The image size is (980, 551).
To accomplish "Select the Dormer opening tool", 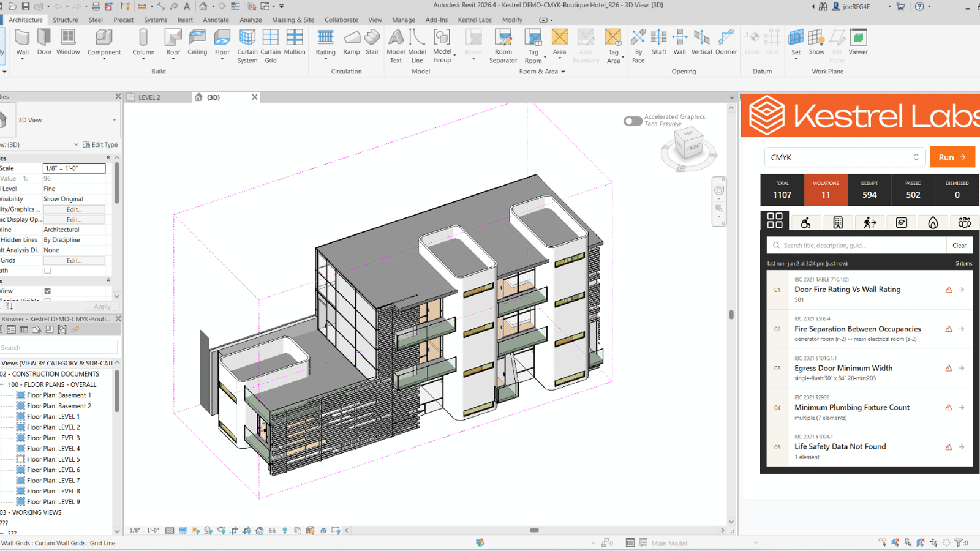I will tap(726, 43).
